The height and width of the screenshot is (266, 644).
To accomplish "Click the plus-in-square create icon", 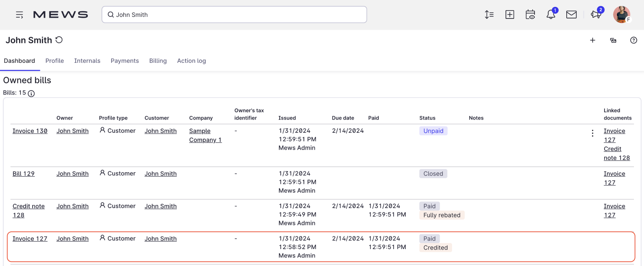I will point(510,15).
